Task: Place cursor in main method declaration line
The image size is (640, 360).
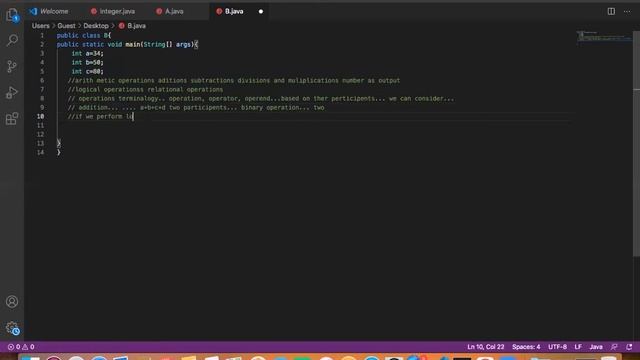Action: tap(127, 44)
